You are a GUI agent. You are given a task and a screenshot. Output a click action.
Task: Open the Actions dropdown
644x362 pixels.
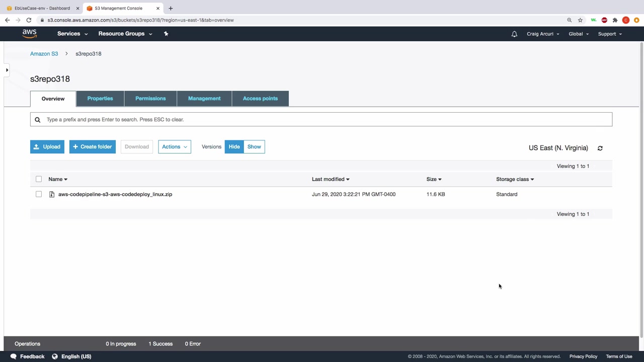coord(175,147)
